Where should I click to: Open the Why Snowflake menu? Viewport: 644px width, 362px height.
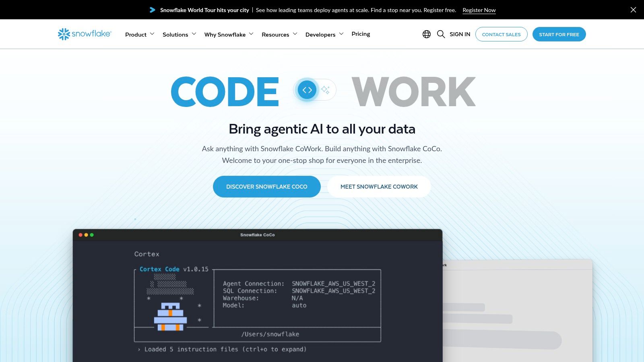(225, 35)
